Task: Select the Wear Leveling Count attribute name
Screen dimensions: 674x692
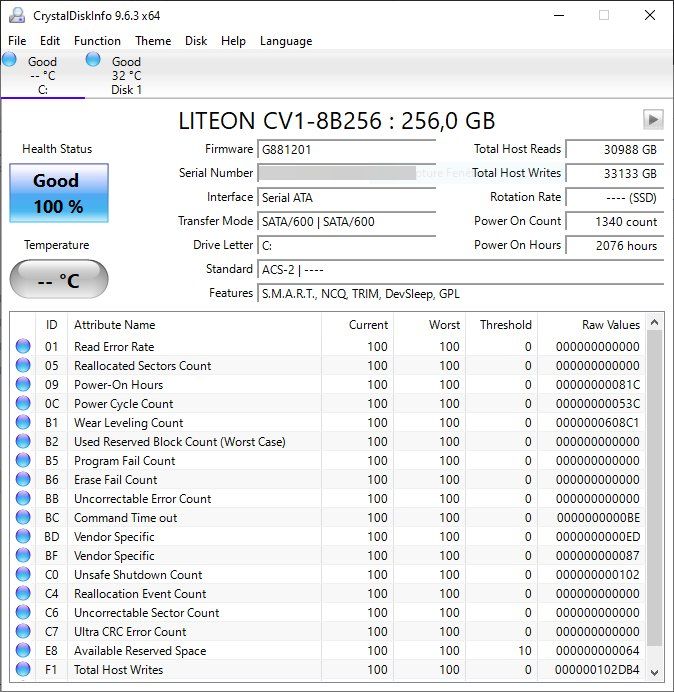Action: point(128,423)
